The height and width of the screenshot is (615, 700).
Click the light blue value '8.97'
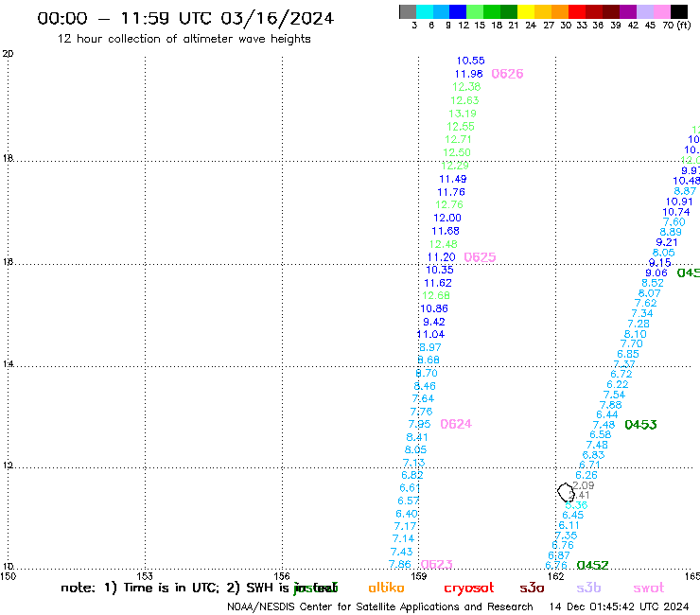click(x=430, y=347)
